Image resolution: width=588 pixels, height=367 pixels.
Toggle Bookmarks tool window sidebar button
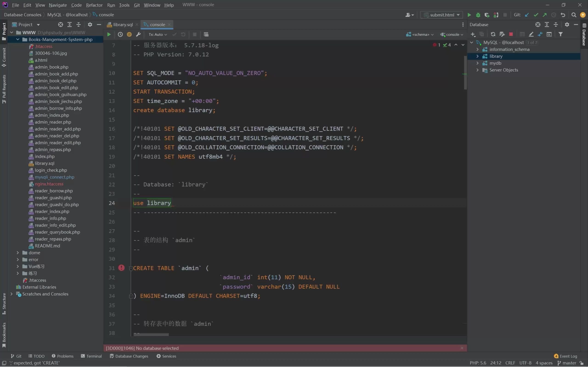click(x=4, y=334)
